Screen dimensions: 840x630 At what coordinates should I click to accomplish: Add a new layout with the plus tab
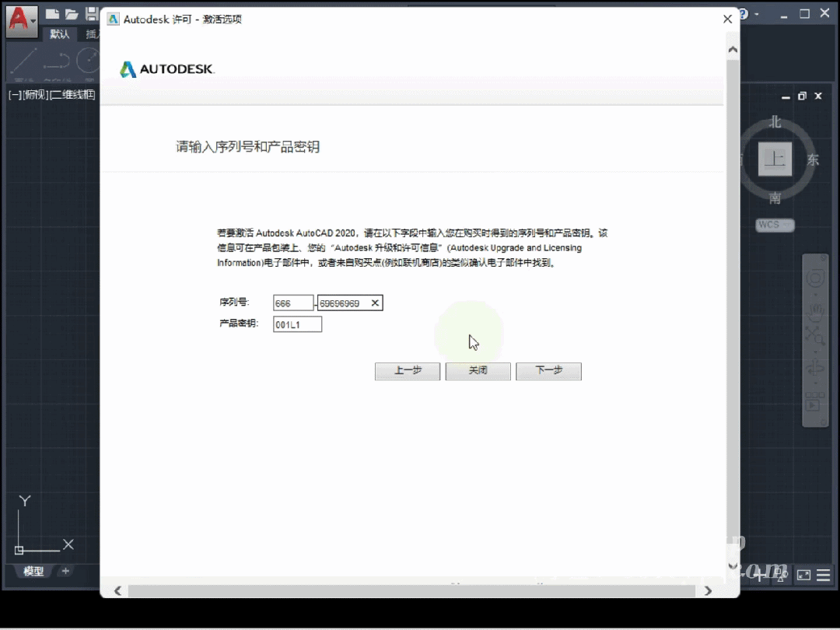tap(65, 571)
